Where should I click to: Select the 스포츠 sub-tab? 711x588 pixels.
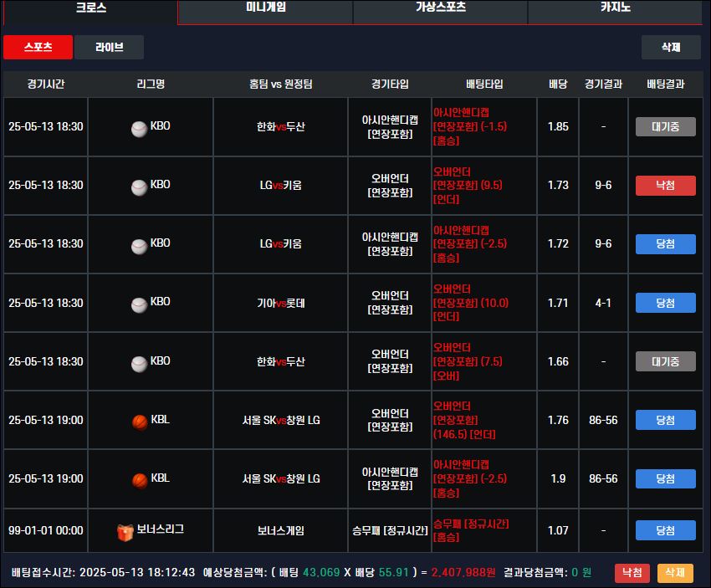38,47
